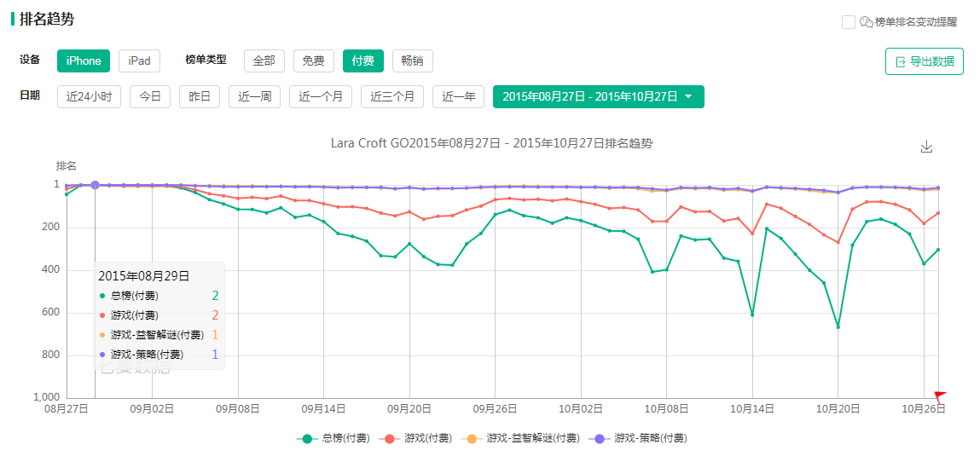Select iPad device tab
980x456 pixels.
[139, 61]
